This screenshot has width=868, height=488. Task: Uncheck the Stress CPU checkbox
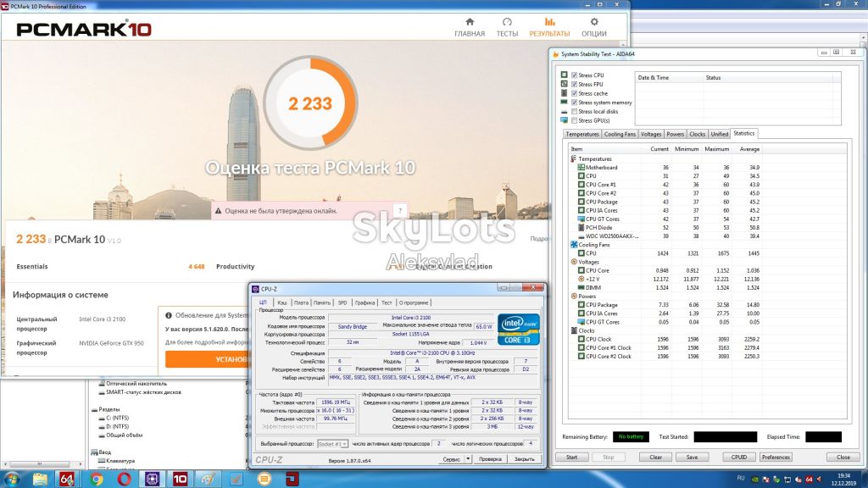click(575, 75)
